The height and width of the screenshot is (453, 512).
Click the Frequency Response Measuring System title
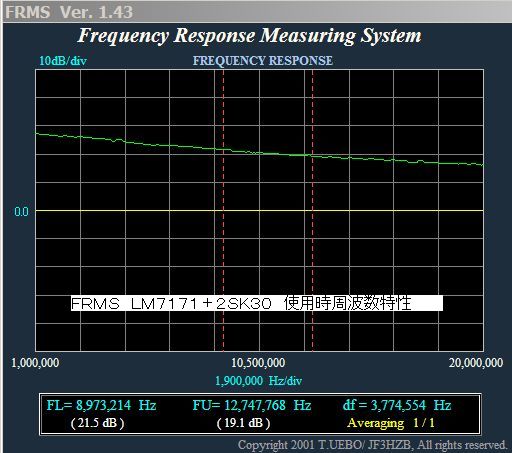249,36
